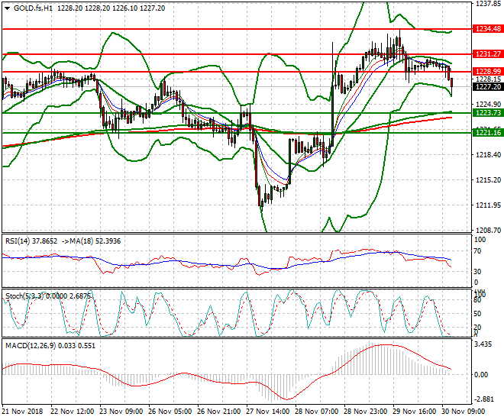Click the RSI 30 level label
Screen dimensions: 504x420
click(x=477, y=272)
